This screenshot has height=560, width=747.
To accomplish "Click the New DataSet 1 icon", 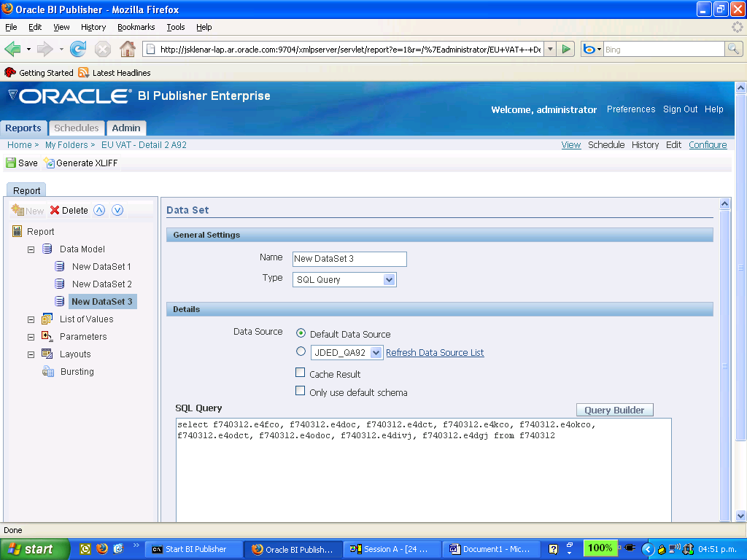I will (60, 266).
